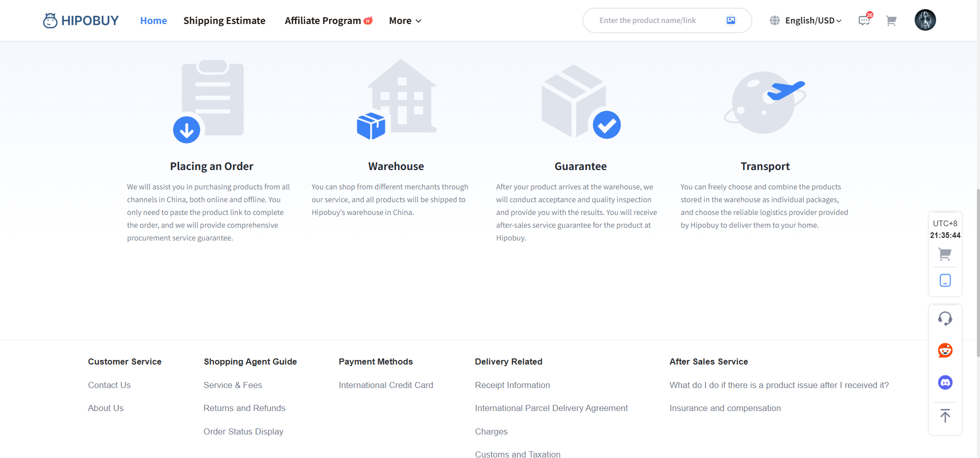This screenshot has width=980, height=458.
Task: Open the Contact Us link
Action: 109,385
